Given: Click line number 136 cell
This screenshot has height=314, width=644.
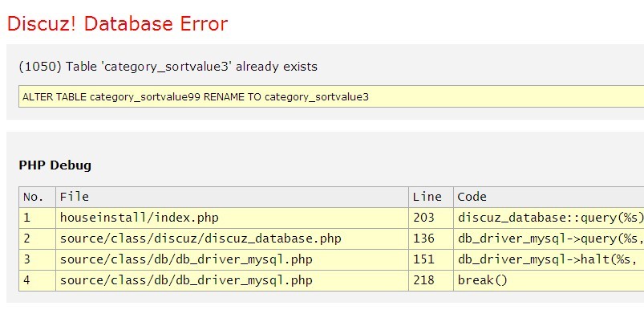Looking at the screenshot, I should [x=431, y=239].
